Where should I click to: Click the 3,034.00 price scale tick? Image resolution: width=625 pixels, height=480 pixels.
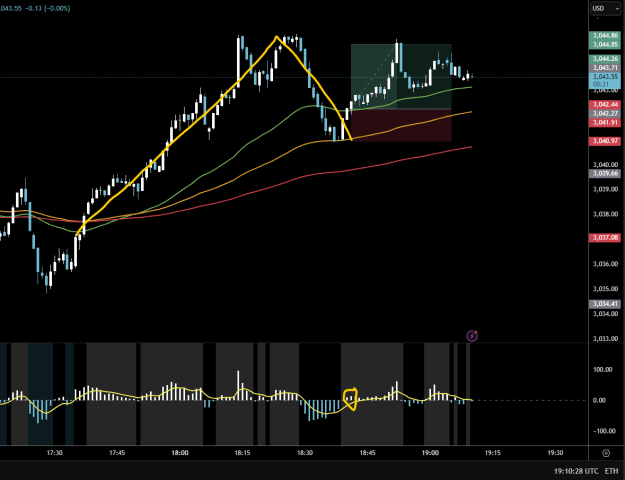click(x=605, y=314)
